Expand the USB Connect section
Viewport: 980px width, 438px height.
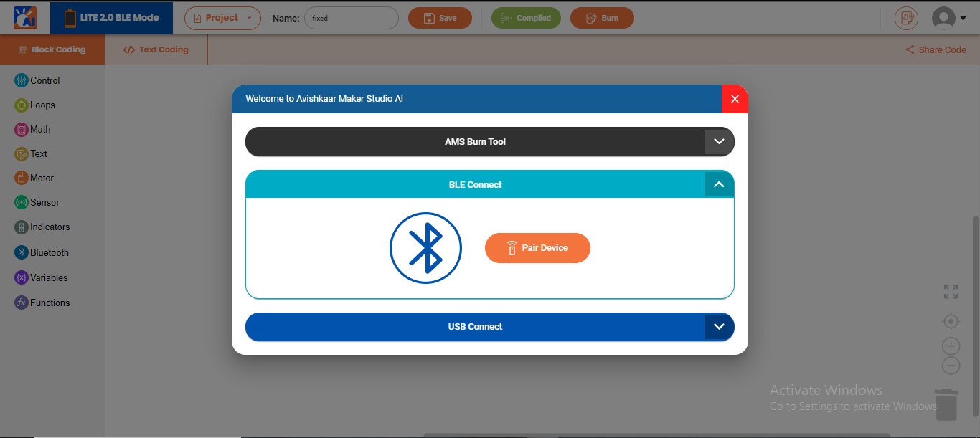click(x=719, y=327)
